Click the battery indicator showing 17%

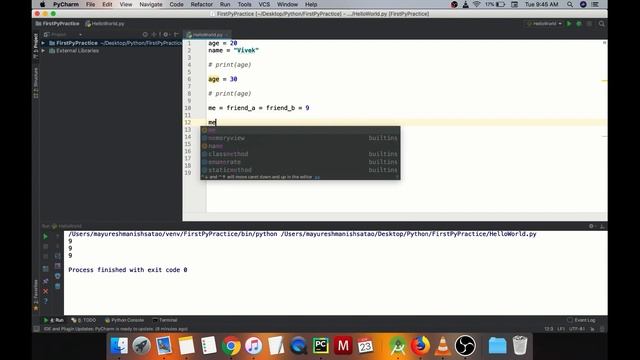[x=495, y=4]
